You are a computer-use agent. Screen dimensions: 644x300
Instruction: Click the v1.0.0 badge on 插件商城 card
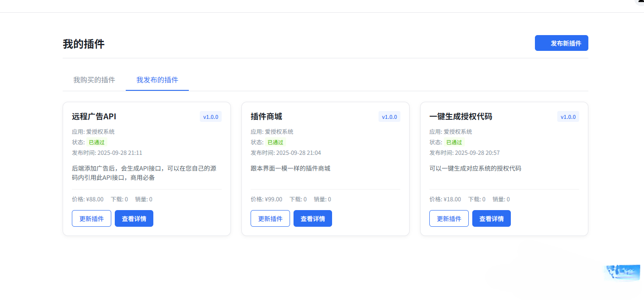tap(389, 117)
